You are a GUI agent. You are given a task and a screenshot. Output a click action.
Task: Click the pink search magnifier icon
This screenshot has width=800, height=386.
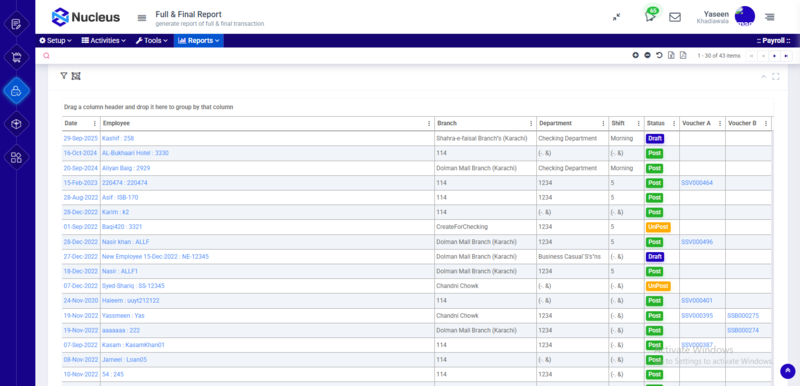46,56
